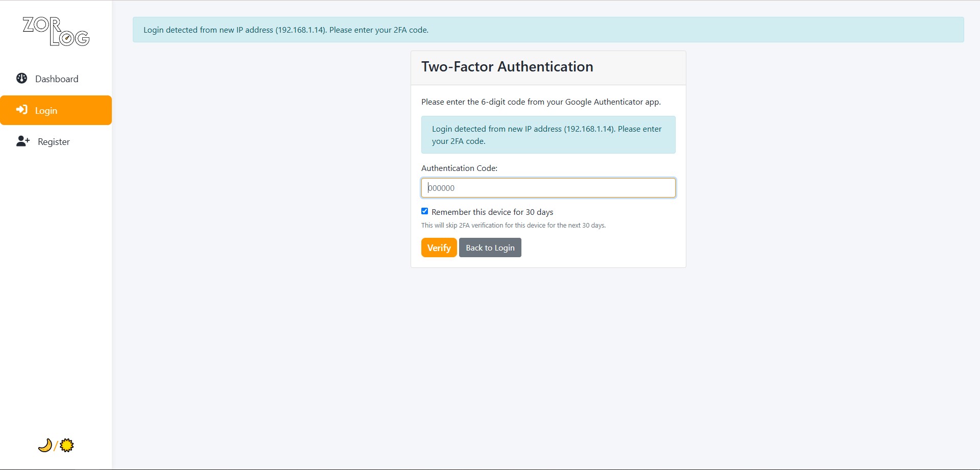Switch to dark mode via moon icon
Screen dimensions: 980x470
point(45,446)
